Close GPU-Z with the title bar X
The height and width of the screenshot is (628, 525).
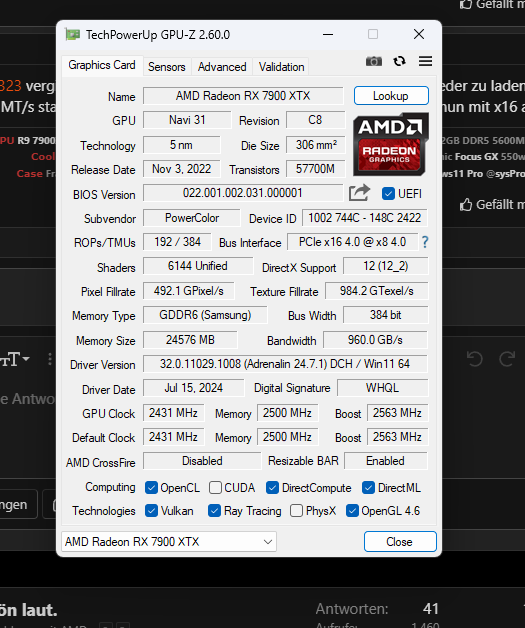(x=419, y=34)
